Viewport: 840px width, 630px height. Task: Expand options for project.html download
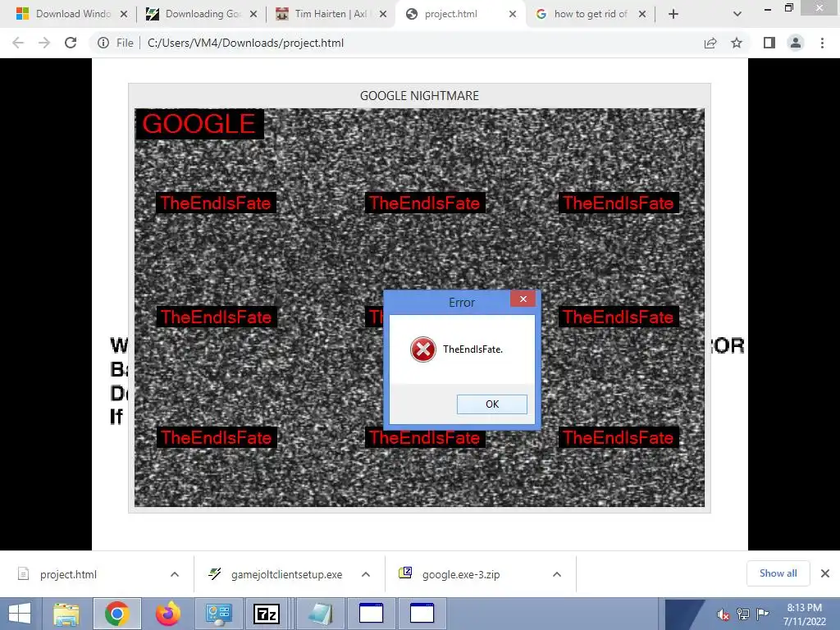point(175,574)
